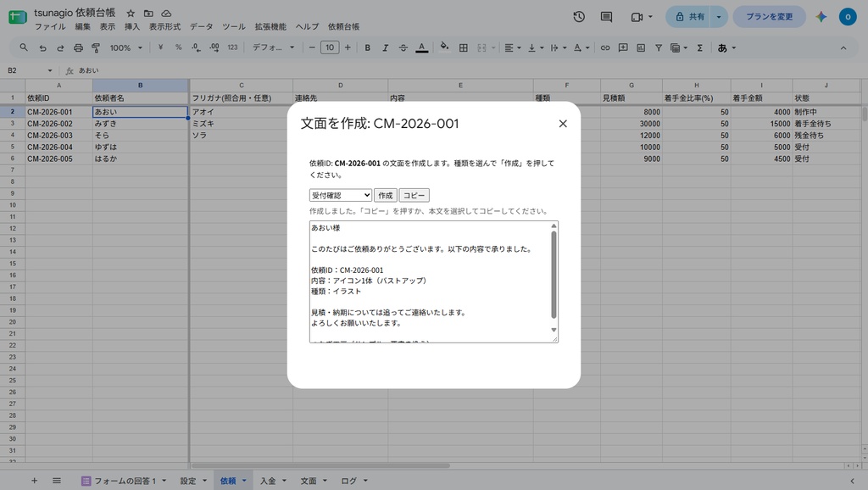Image resolution: width=868 pixels, height=490 pixels.
Task: Open the 依頼台帳 custom menu
Action: (343, 26)
